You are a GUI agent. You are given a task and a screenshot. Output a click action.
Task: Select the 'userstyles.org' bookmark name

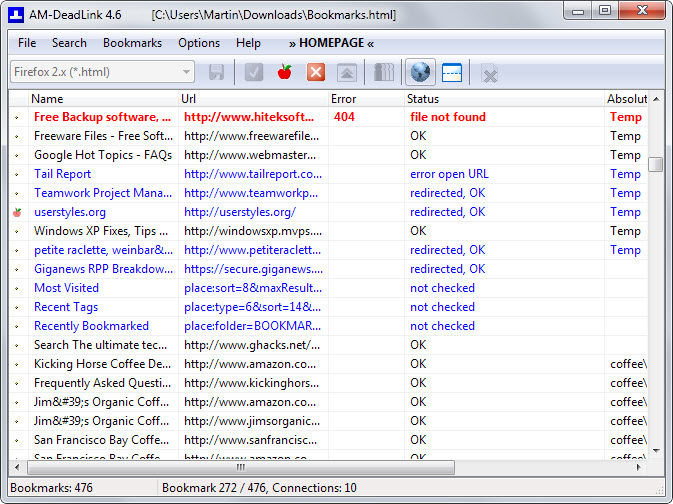(x=70, y=212)
